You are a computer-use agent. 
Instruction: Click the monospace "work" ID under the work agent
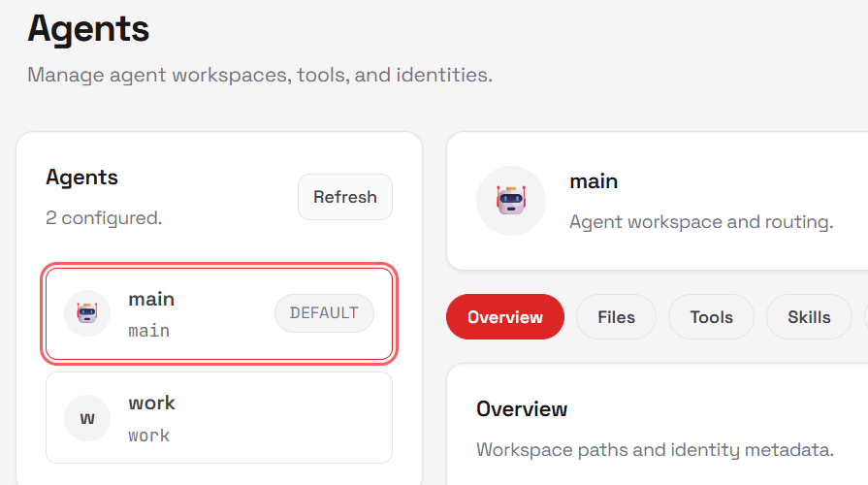pos(148,436)
